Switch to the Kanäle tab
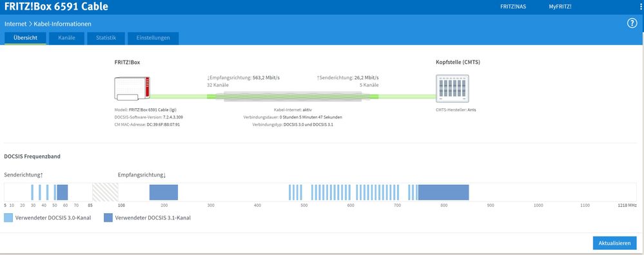The height and width of the screenshot is (255, 644). click(66, 38)
